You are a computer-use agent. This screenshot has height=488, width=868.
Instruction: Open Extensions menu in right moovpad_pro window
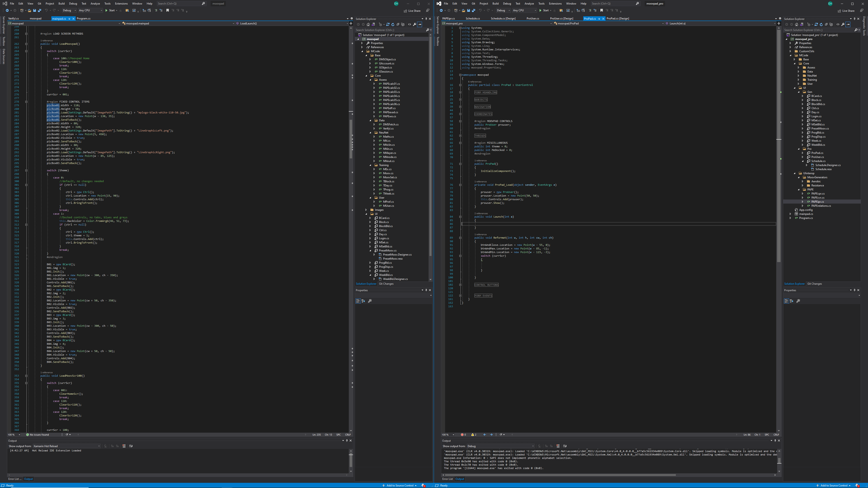[x=555, y=3]
